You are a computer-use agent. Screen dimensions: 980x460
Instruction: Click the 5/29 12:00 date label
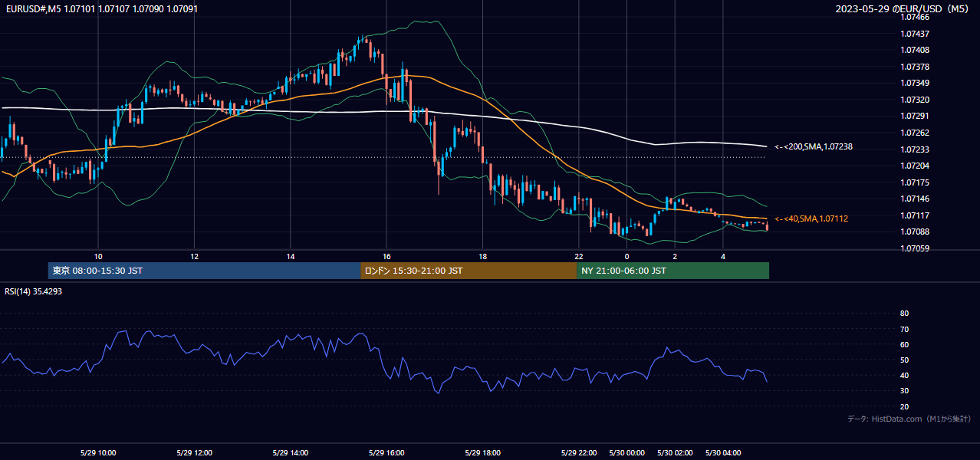pos(194,452)
